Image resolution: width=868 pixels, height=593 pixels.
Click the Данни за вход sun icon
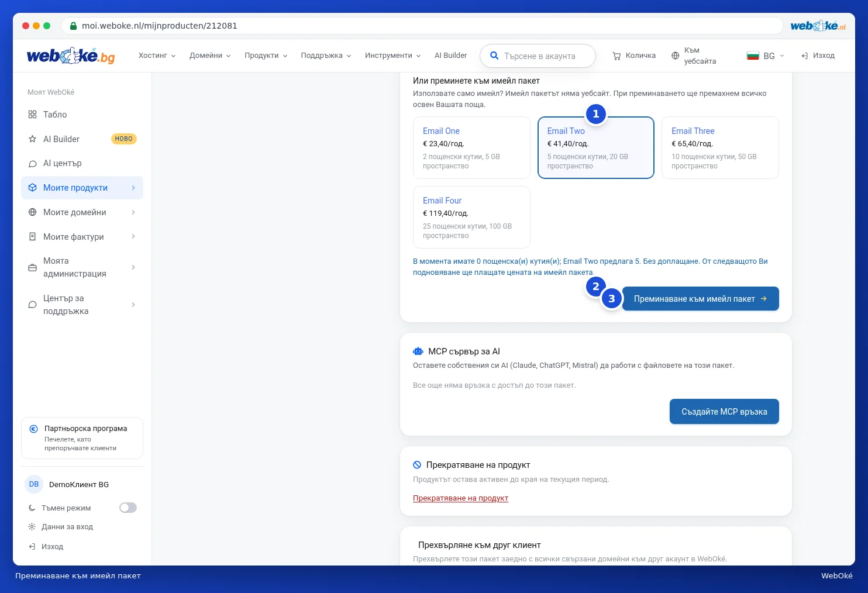pos(32,527)
